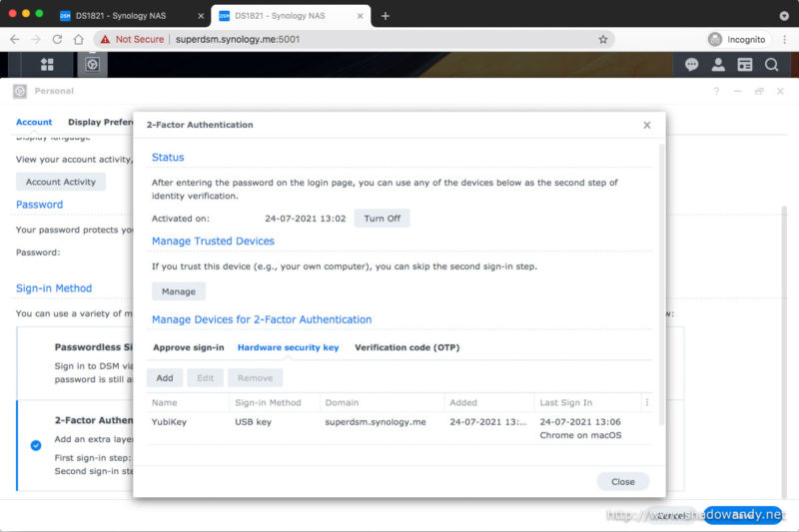Open the Incognito profile menu

coord(737,39)
